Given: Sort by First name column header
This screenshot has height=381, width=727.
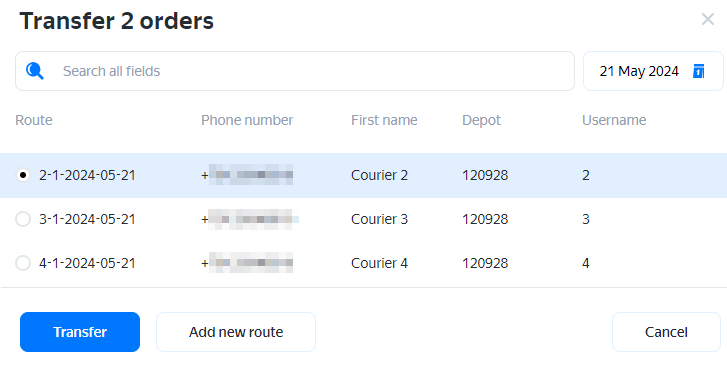Looking at the screenshot, I should [384, 120].
